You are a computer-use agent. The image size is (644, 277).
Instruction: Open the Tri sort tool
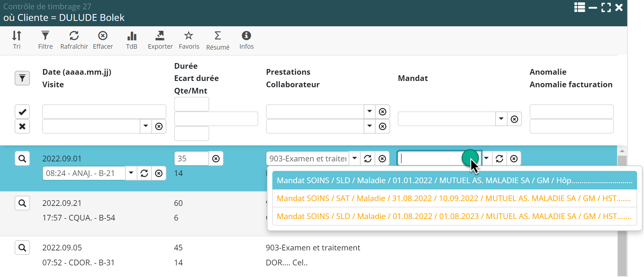pyautogui.click(x=17, y=40)
